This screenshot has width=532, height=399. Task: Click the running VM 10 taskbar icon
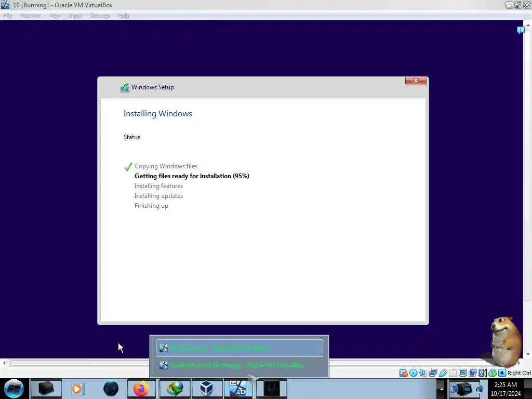click(238, 389)
